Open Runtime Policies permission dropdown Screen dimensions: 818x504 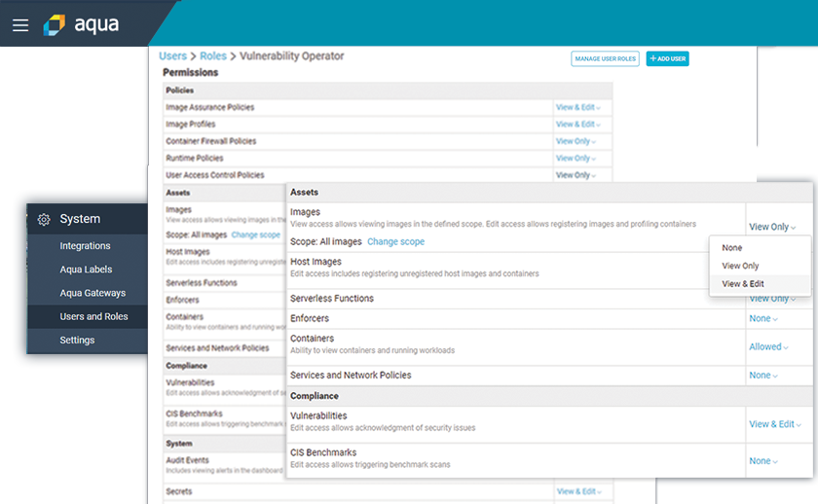coord(576,158)
